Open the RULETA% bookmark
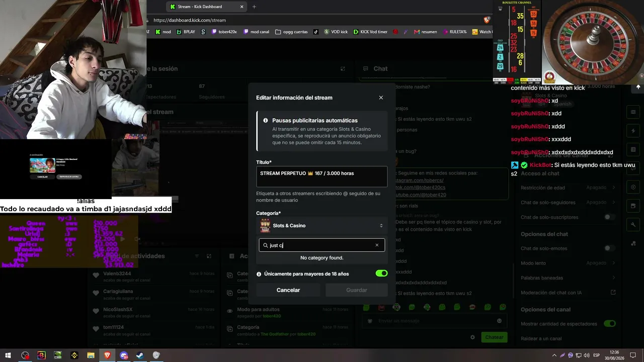 pyautogui.click(x=455, y=32)
